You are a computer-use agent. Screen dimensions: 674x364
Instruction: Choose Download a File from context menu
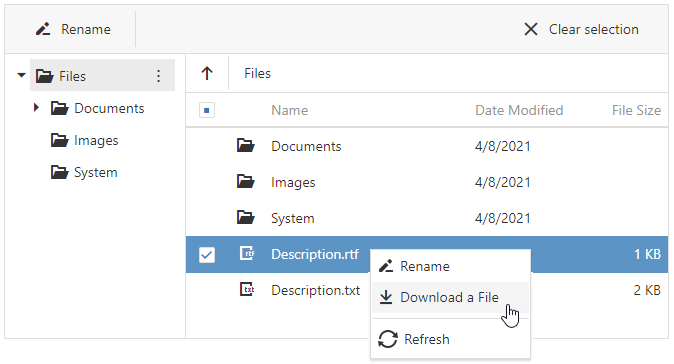point(450,297)
